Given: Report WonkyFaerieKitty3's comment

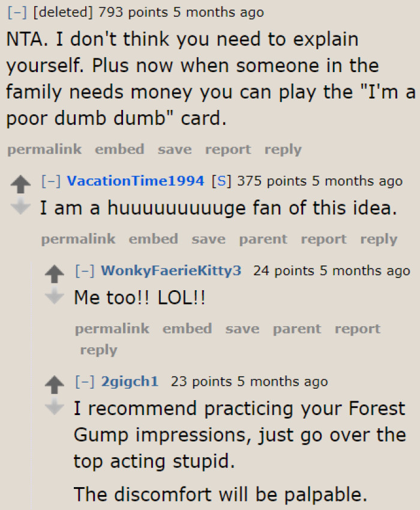Looking at the screenshot, I should pos(358,329).
